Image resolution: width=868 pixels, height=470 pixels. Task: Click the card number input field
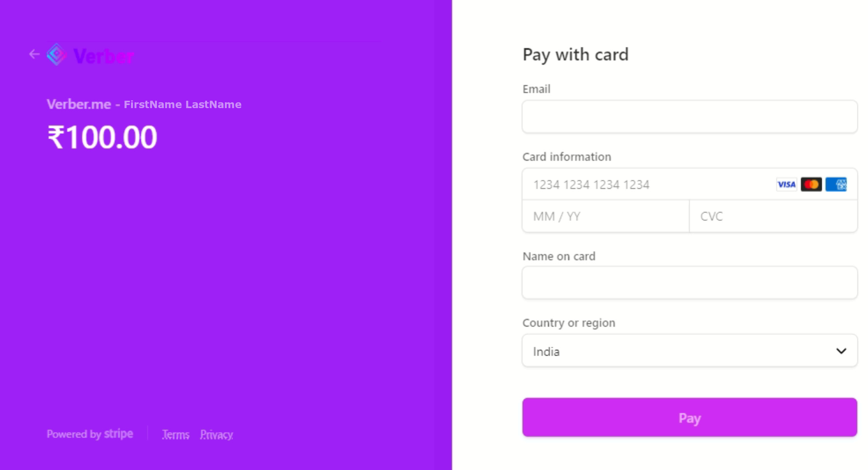[x=690, y=184]
